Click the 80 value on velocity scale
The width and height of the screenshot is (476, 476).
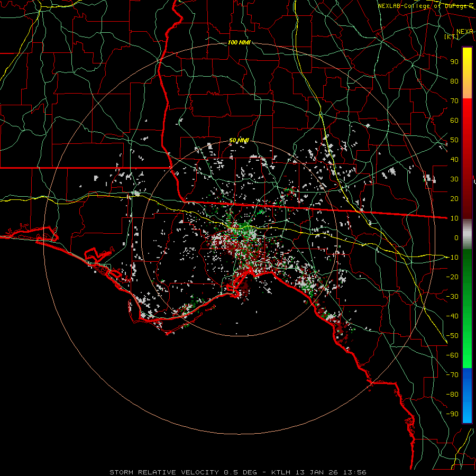click(454, 81)
